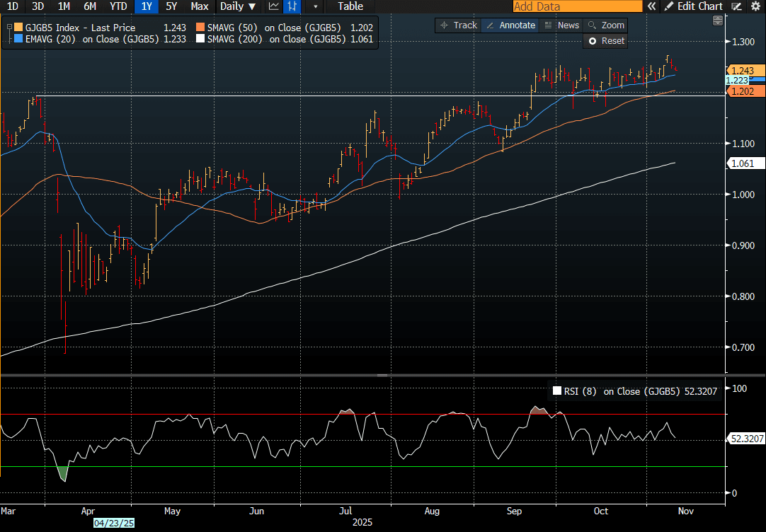Click the Reset radio button

[x=593, y=41]
